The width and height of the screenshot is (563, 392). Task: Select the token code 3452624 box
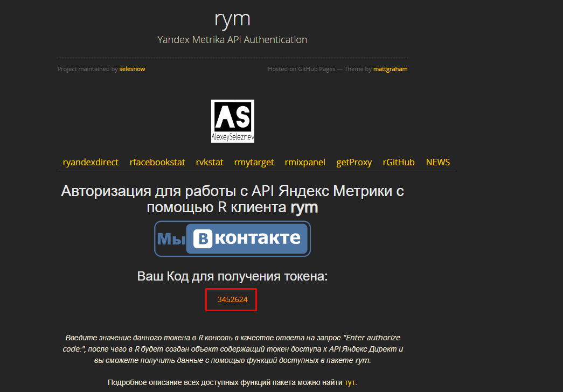pyautogui.click(x=231, y=299)
